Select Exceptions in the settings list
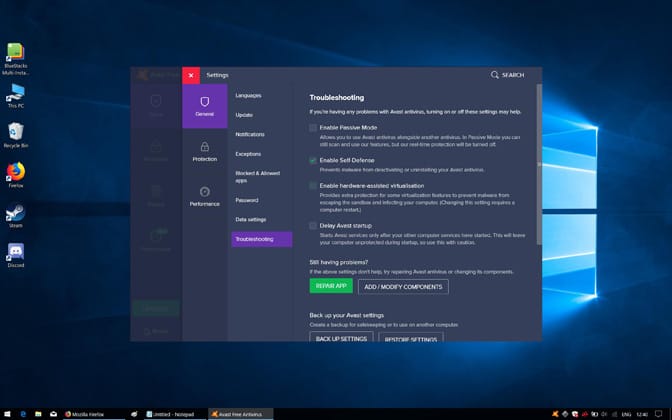 pyautogui.click(x=248, y=154)
